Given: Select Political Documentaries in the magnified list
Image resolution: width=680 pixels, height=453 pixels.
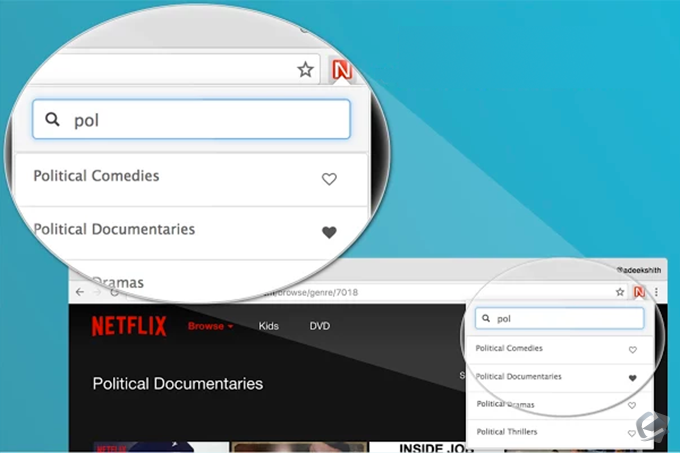Looking at the screenshot, I should pyautogui.click(x=114, y=229).
